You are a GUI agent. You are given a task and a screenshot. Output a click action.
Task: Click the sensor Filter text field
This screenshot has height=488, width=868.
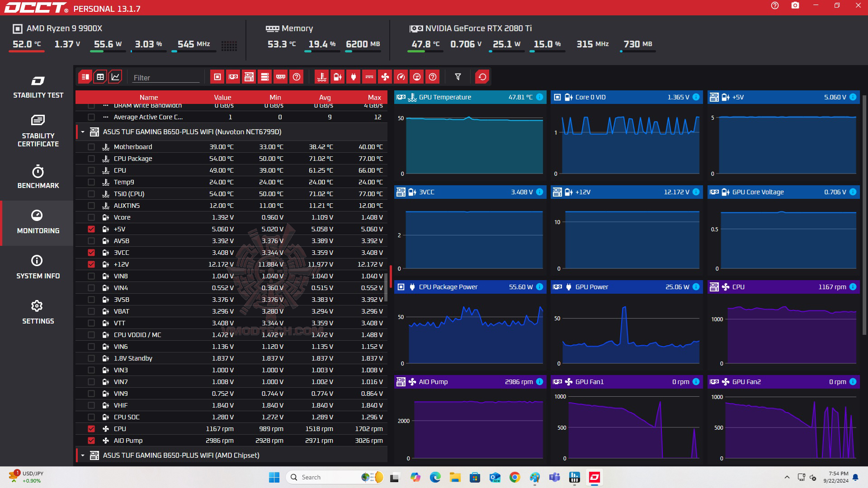click(x=165, y=78)
